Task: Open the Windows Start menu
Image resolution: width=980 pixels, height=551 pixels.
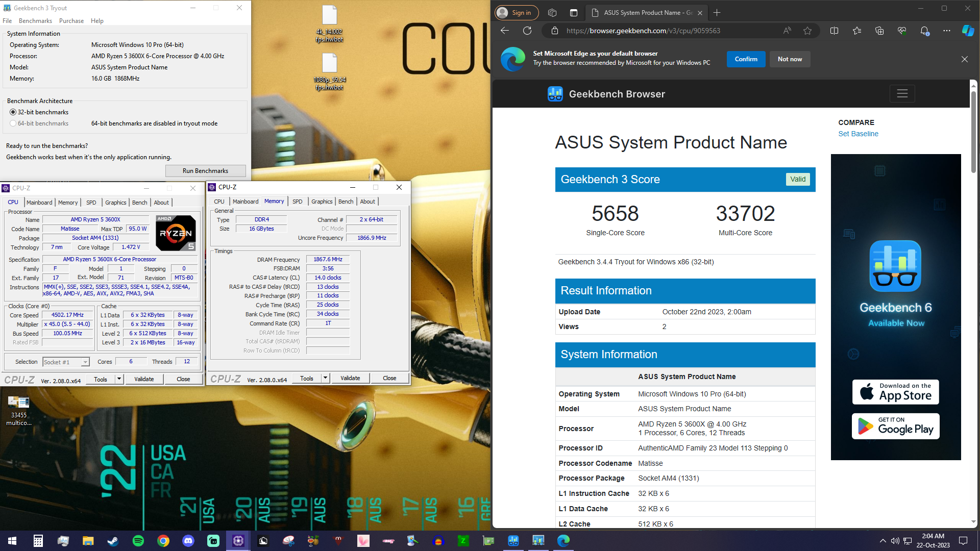Action: pos(12,541)
